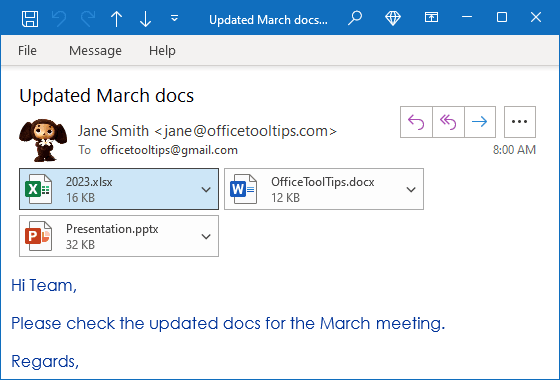This screenshot has height=380, width=560.
Task: Click the 16 KB size label
Action: tap(80, 198)
